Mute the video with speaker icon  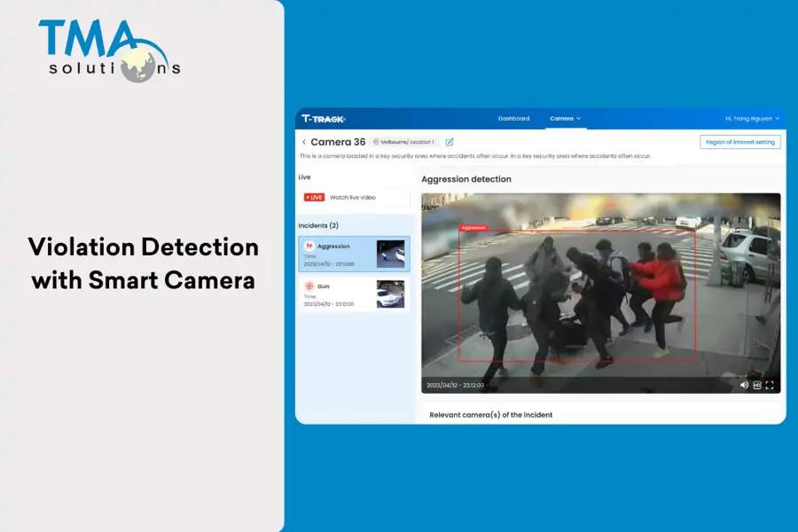tap(744, 386)
